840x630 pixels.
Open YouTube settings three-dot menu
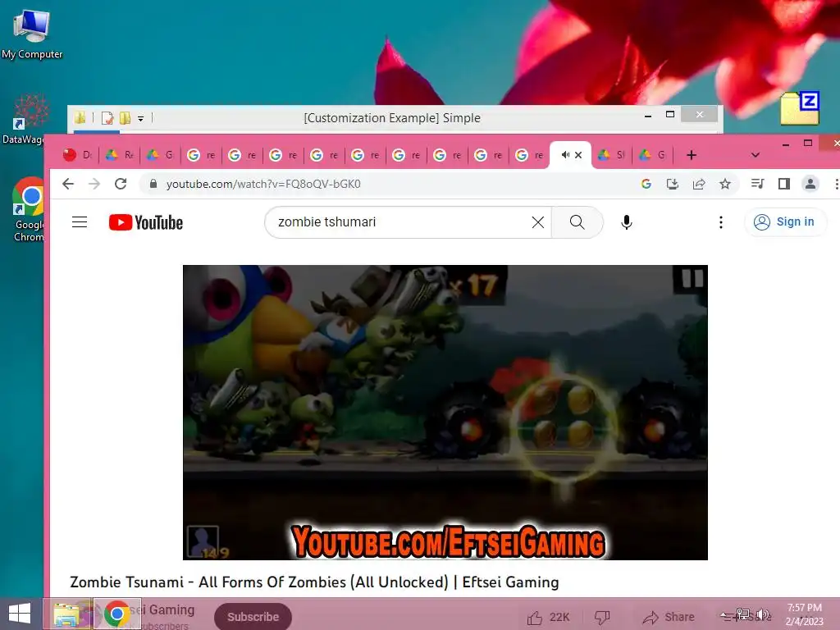pyautogui.click(x=721, y=222)
